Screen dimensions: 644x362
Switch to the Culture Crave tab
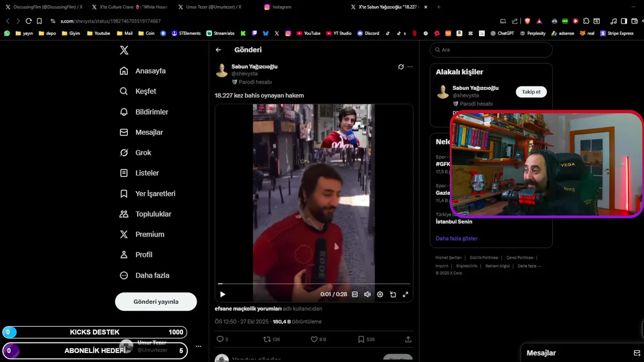130,7
